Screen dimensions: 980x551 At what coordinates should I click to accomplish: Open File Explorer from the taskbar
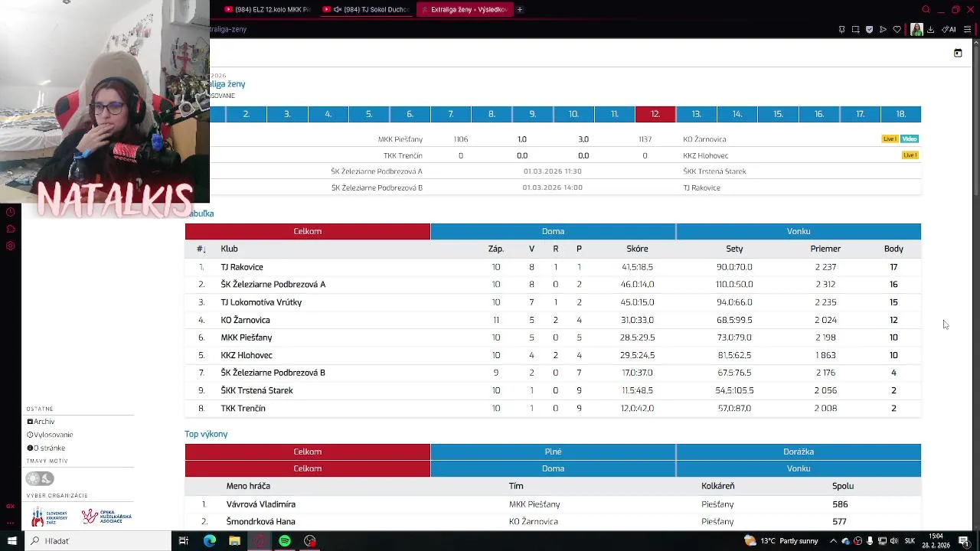(234, 541)
